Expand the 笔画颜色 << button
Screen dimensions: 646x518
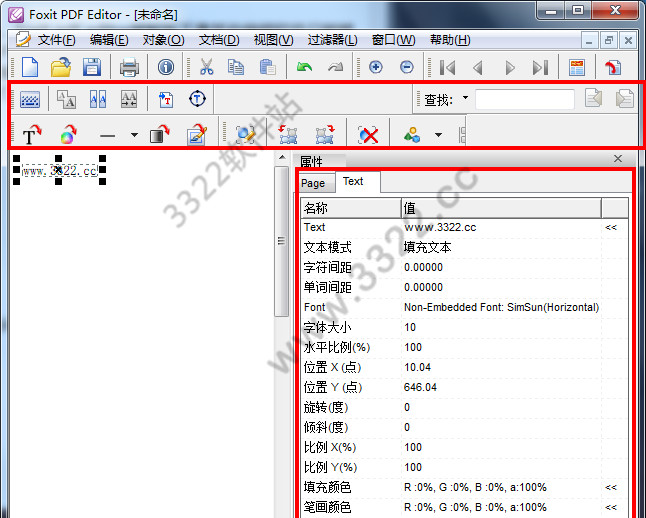pos(611,507)
